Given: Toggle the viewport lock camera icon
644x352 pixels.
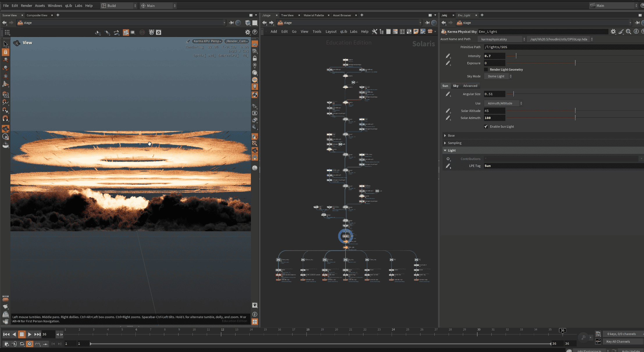Looking at the screenshot, I should pos(255,58).
